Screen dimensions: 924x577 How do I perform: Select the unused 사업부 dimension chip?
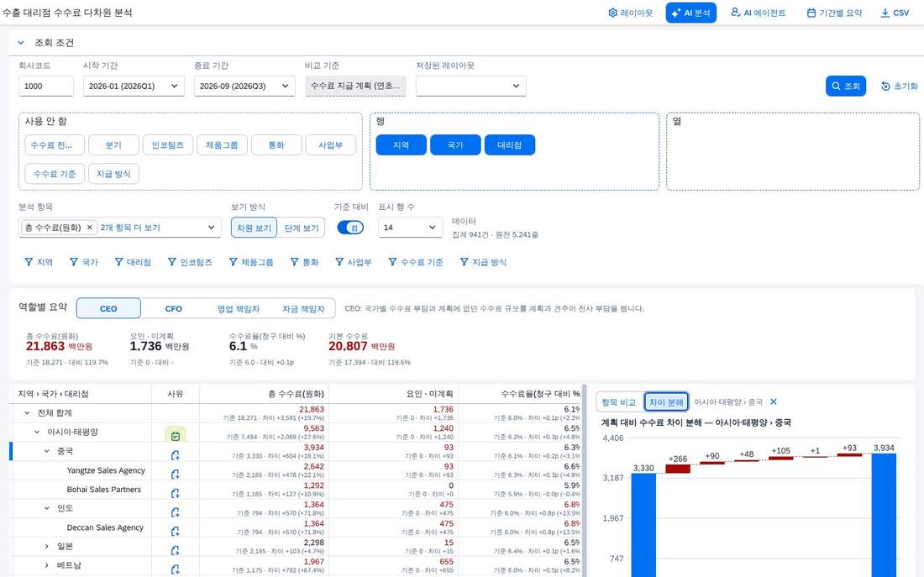point(331,145)
